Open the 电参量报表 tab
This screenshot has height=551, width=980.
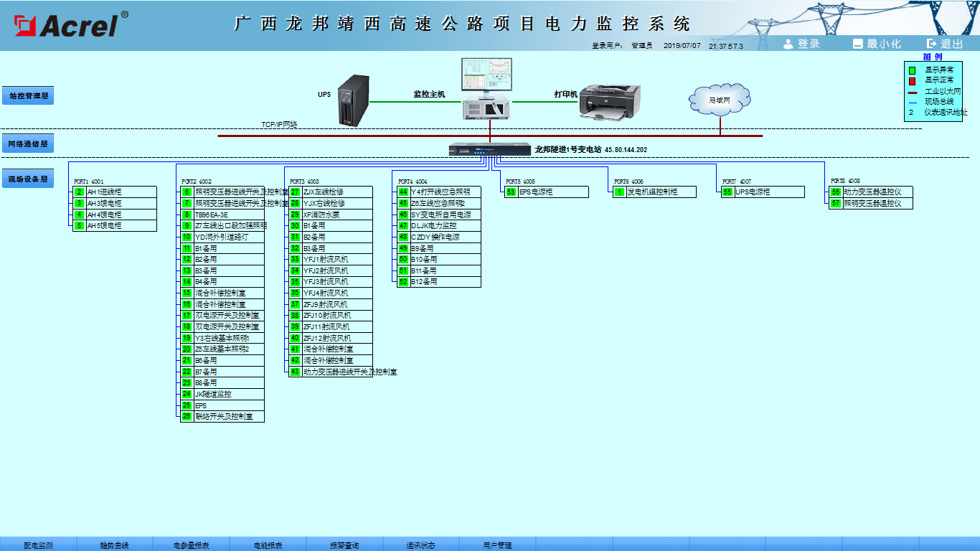pos(191,545)
